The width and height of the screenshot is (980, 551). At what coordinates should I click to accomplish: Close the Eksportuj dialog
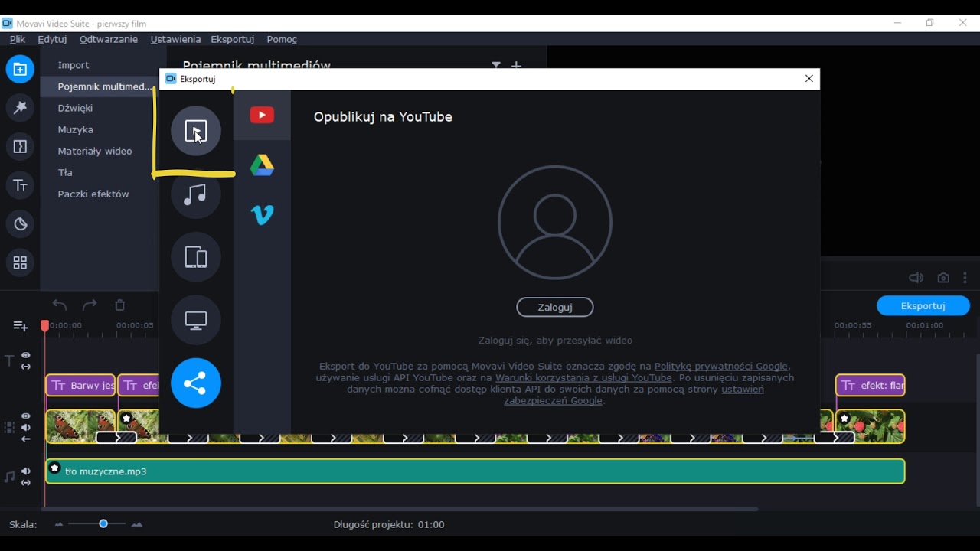(x=809, y=79)
